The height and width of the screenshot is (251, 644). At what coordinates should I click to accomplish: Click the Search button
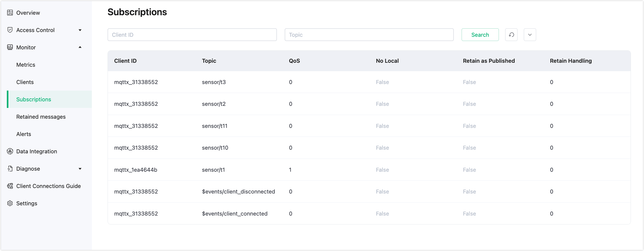480,35
